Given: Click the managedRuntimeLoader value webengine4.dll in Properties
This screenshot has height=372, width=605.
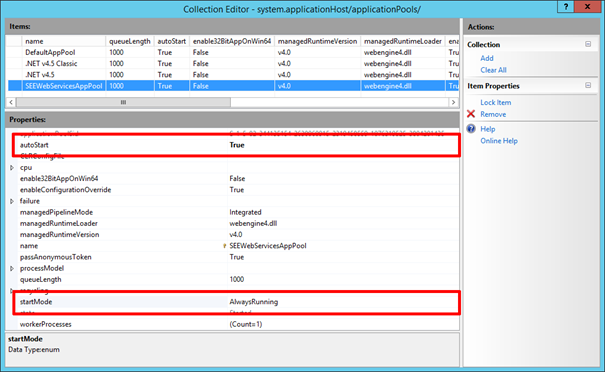Looking at the screenshot, I should (253, 223).
